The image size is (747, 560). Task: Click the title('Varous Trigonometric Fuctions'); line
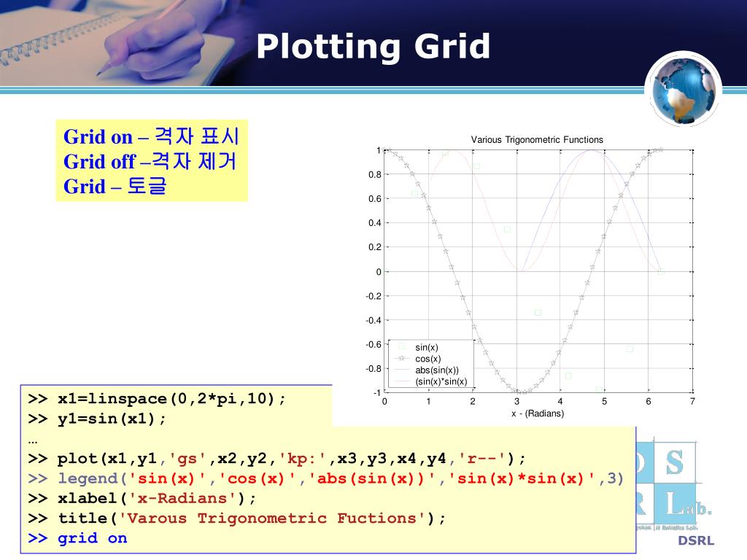(237, 518)
